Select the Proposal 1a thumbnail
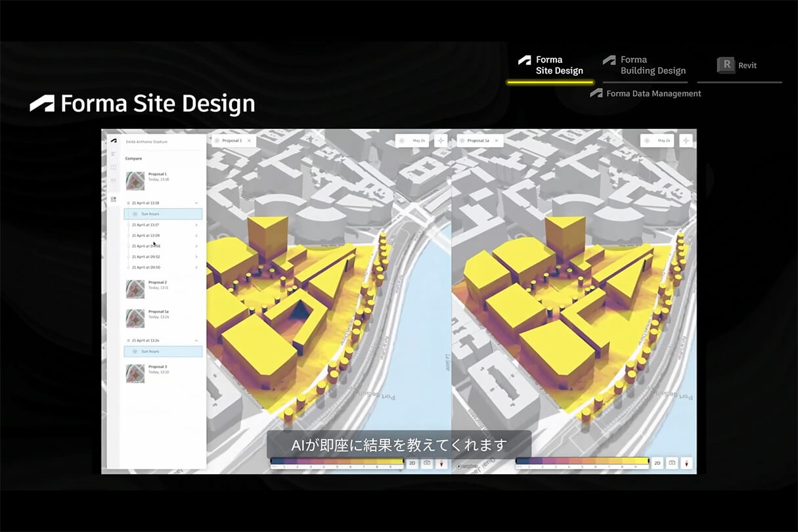Image resolution: width=798 pixels, height=532 pixels. [135, 318]
